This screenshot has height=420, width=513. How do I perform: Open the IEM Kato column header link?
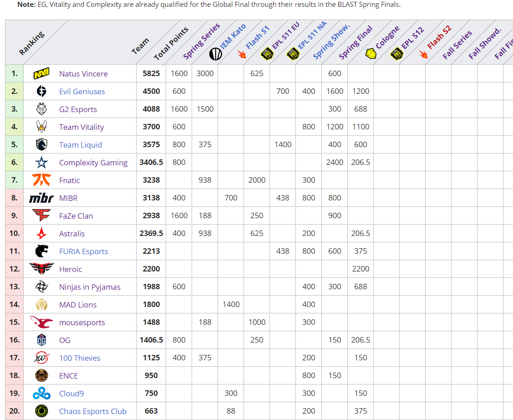pos(233,36)
